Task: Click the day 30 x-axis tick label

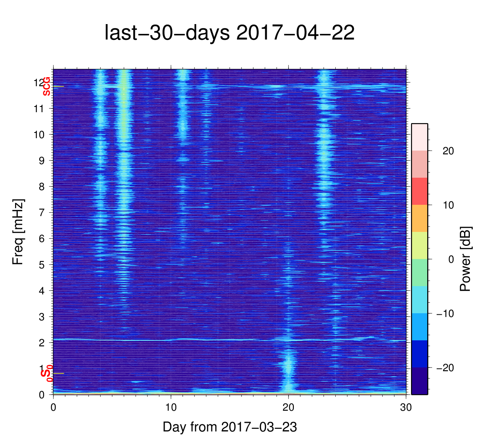Action: [406, 408]
